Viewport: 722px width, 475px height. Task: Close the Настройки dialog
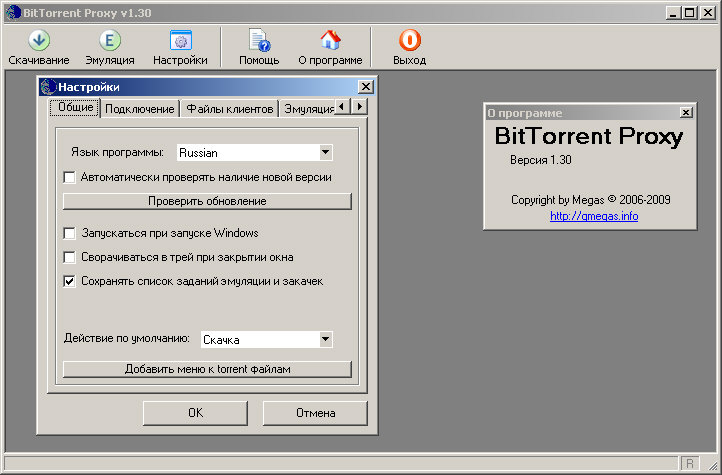point(366,87)
